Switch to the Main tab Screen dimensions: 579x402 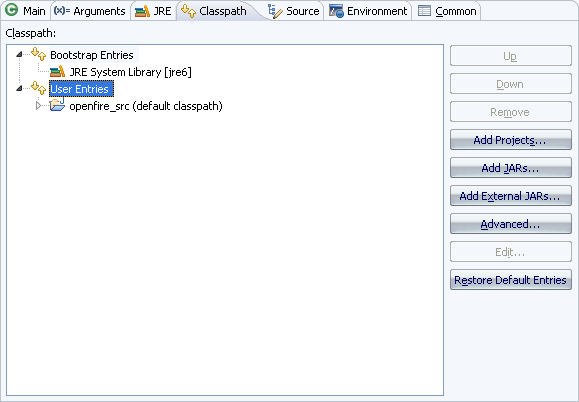point(25,11)
